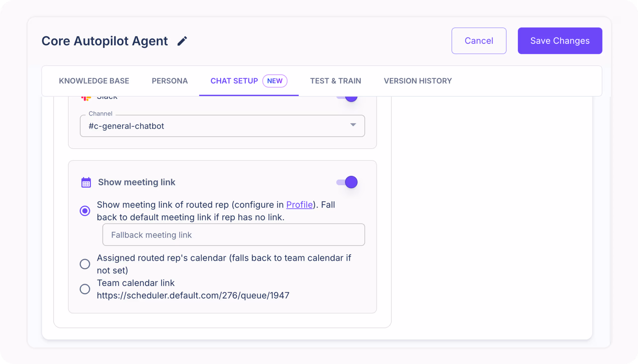The height and width of the screenshot is (364, 638).
Task: Click the Fallback meeting link field
Action: 233,235
